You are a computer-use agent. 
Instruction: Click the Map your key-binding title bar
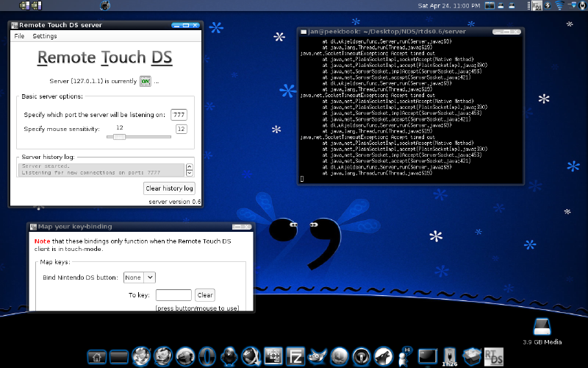[141, 227]
